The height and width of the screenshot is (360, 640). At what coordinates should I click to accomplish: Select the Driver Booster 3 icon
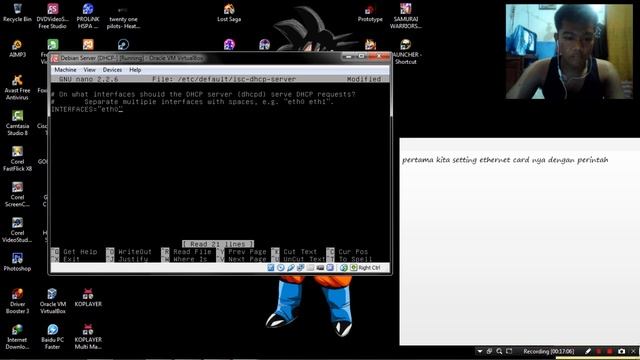click(x=17, y=301)
